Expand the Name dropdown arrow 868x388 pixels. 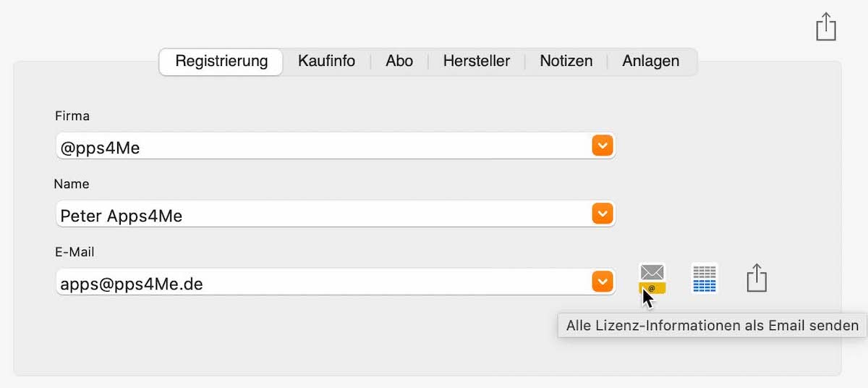click(603, 214)
